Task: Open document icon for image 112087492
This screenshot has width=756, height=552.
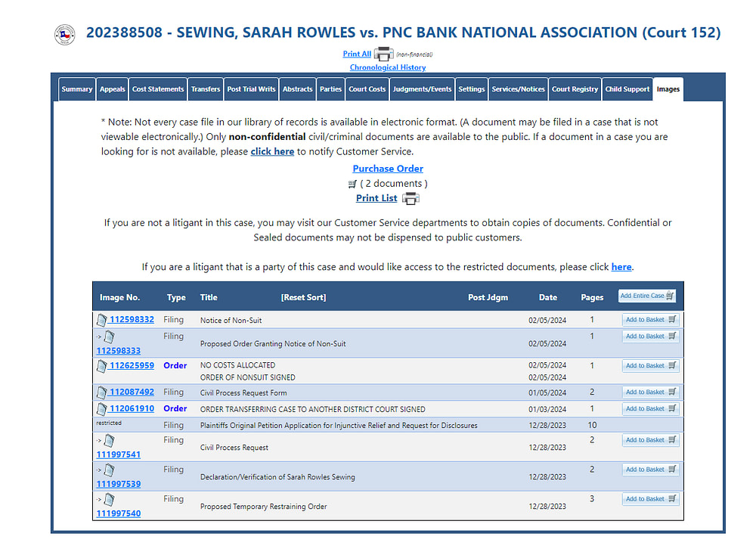Action: pyautogui.click(x=102, y=392)
